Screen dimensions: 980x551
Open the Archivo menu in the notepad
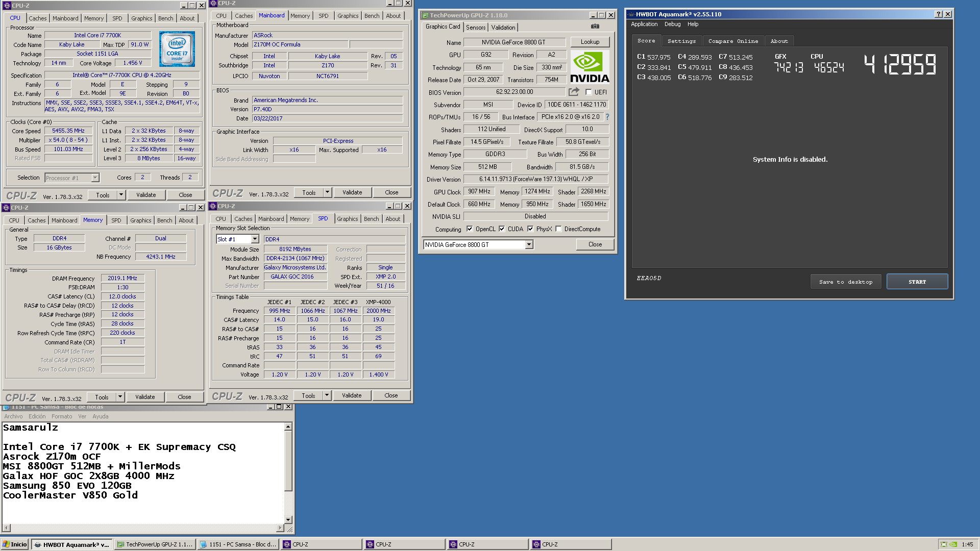[x=13, y=416]
